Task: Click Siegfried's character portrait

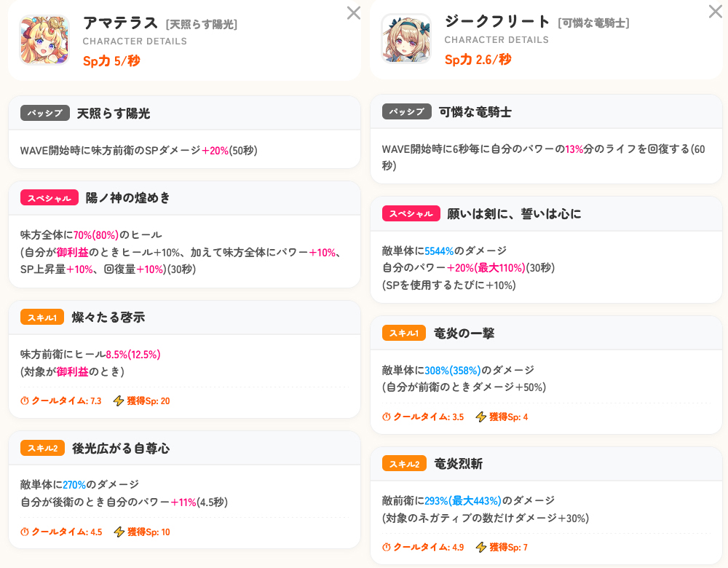Action: tap(405, 39)
